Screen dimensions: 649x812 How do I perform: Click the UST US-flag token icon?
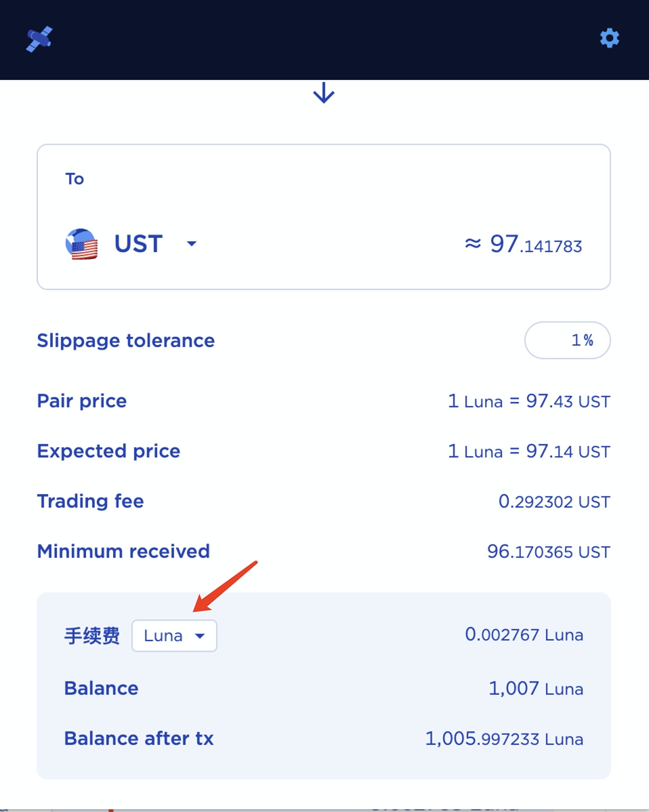pyautogui.click(x=81, y=244)
